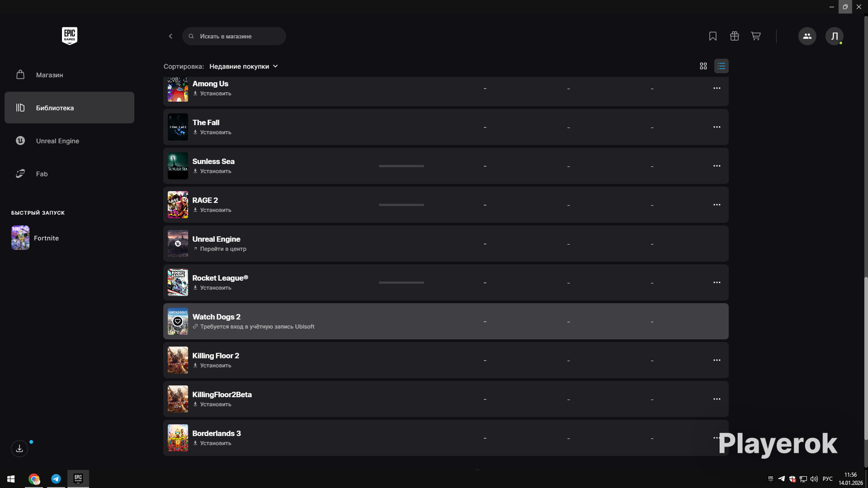Open the gift icon in the header
The image size is (868, 488).
tap(734, 36)
